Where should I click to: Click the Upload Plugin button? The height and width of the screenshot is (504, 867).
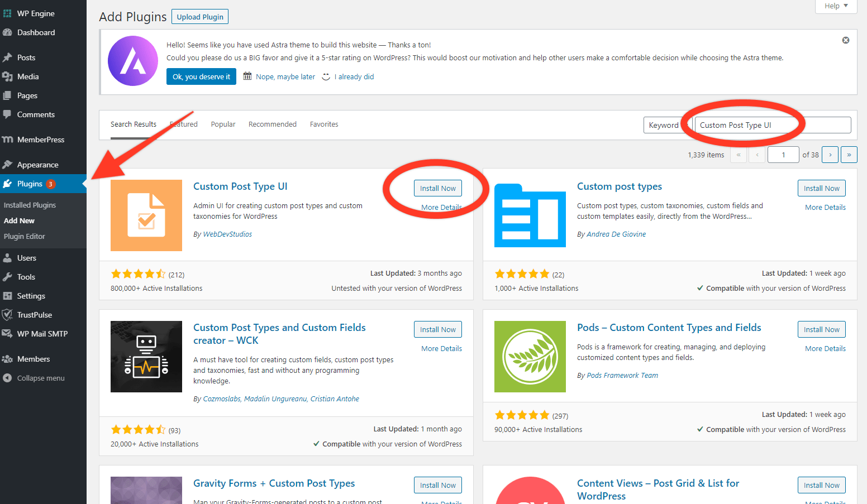[x=200, y=17]
